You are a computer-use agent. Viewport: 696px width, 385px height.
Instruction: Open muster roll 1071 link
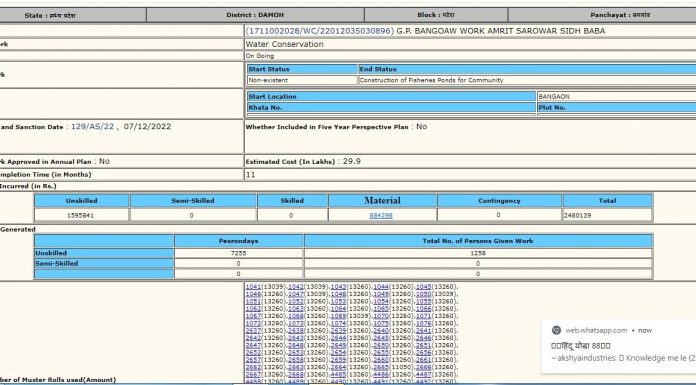423,316
